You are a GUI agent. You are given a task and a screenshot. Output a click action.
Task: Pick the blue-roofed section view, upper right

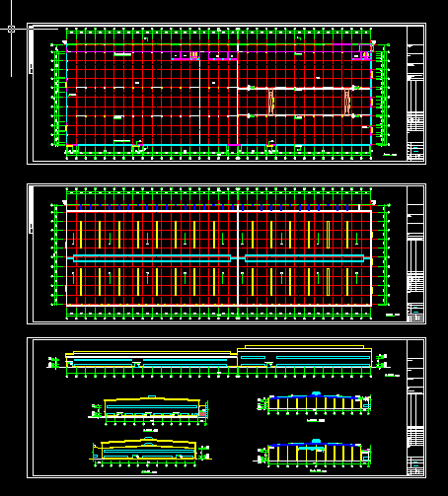pos(314,403)
